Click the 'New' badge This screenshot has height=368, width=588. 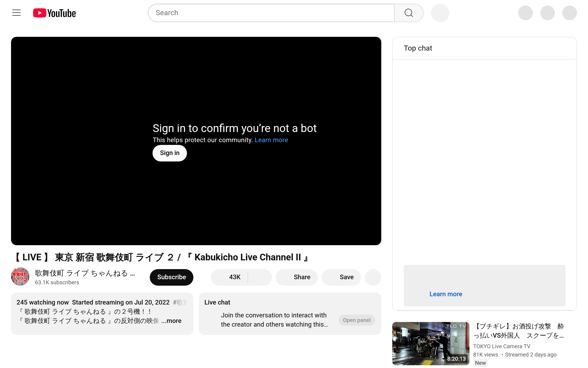pyautogui.click(x=480, y=363)
